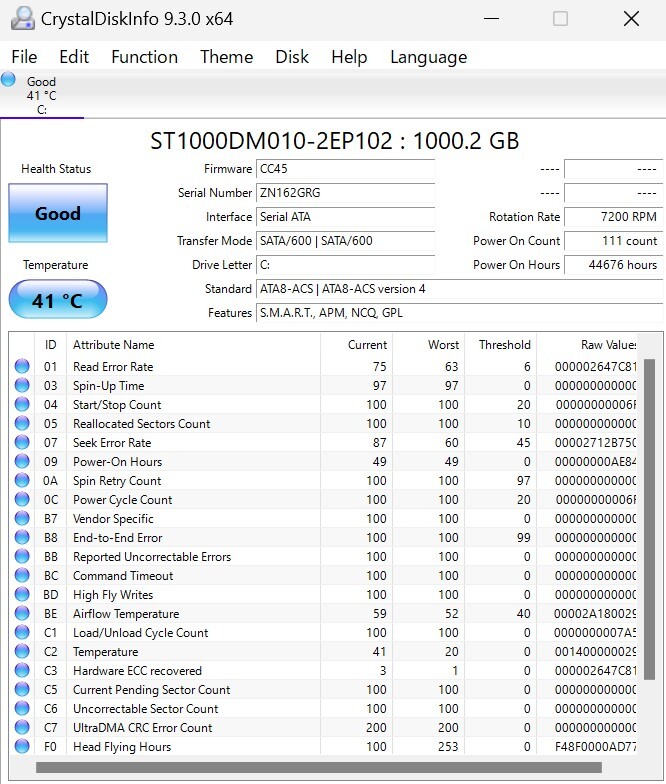This screenshot has width=666, height=784.
Task: Select the 'Airflow Temperature' attribute name
Action: coord(126,614)
